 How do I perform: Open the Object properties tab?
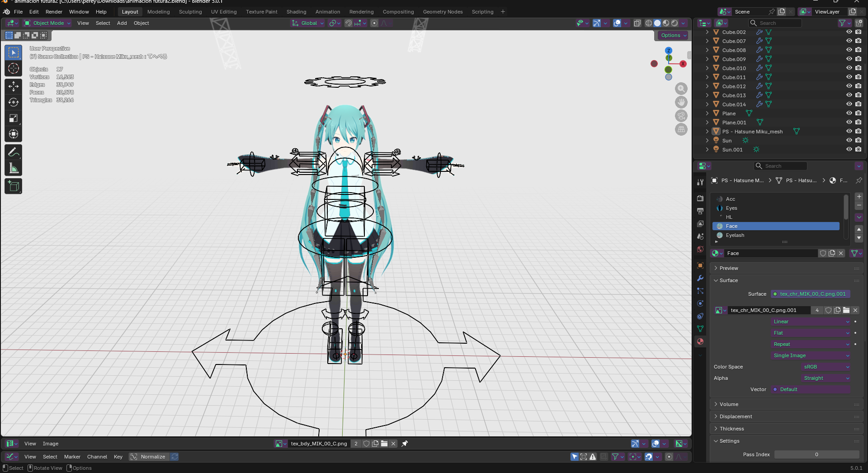coord(700,265)
